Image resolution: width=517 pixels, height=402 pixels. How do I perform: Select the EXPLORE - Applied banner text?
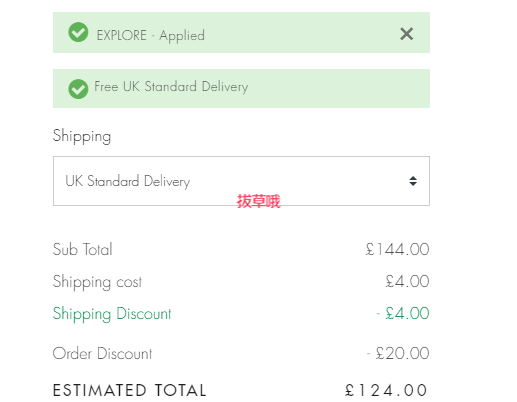click(x=150, y=35)
